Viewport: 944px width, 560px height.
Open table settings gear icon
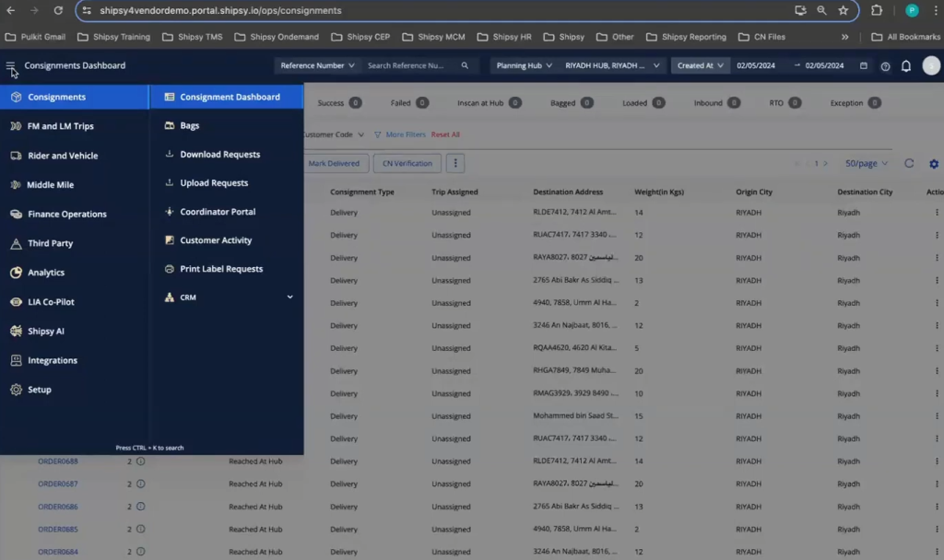coord(933,164)
